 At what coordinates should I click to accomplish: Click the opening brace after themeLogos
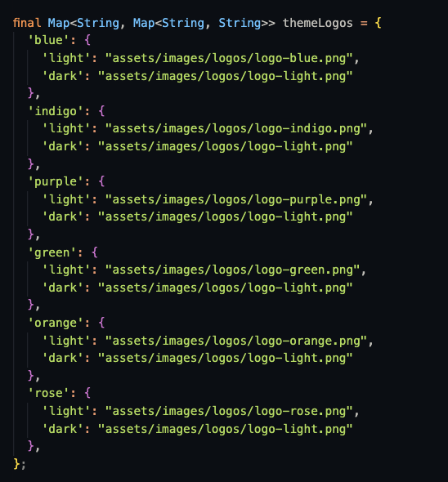379,23
